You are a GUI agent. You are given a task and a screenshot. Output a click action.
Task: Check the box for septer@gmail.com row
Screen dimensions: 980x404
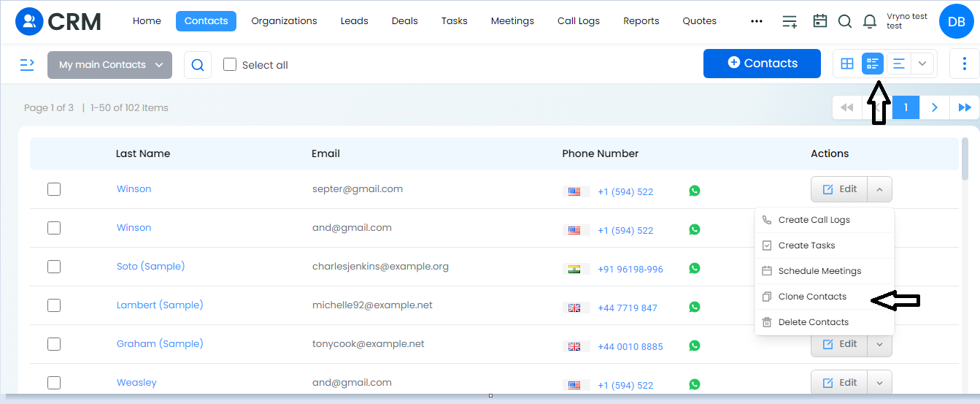tap(54, 189)
